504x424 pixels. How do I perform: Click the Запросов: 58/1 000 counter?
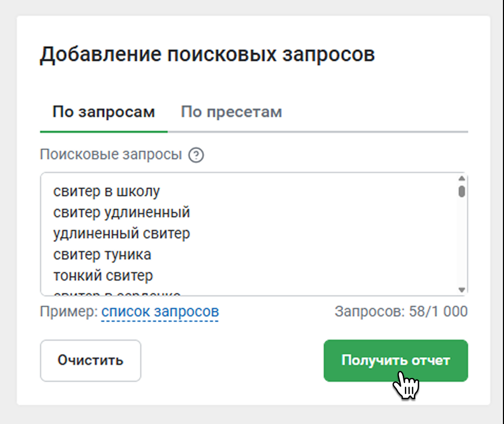point(401,312)
